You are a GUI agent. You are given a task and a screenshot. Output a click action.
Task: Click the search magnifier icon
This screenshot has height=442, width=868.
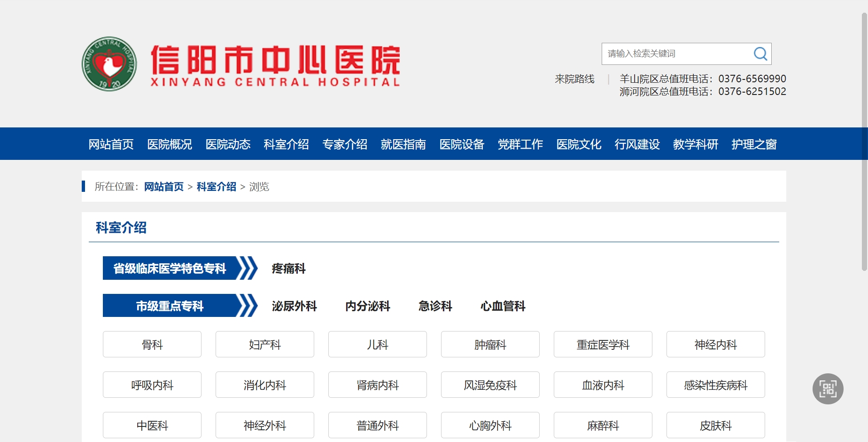tap(760, 54)
